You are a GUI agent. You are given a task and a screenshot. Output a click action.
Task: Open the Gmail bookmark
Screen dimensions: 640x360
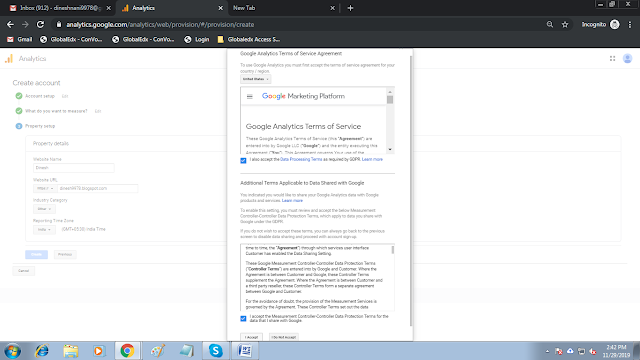[x=20, y=39]
